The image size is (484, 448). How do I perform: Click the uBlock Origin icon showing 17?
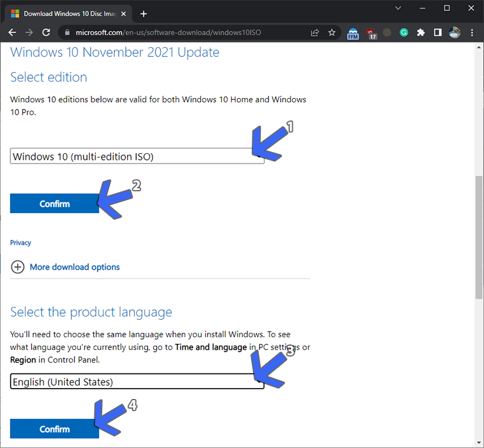click(x=371, y=33)
